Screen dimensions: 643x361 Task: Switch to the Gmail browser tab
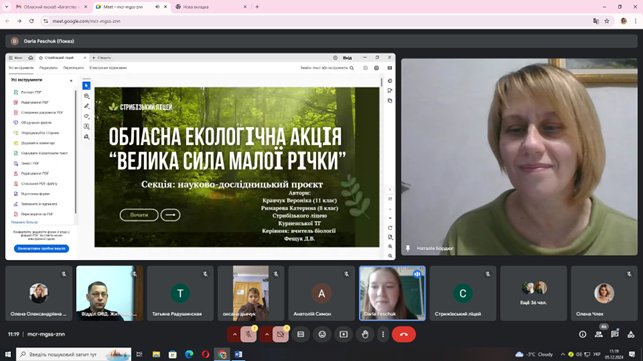(51, 7)
